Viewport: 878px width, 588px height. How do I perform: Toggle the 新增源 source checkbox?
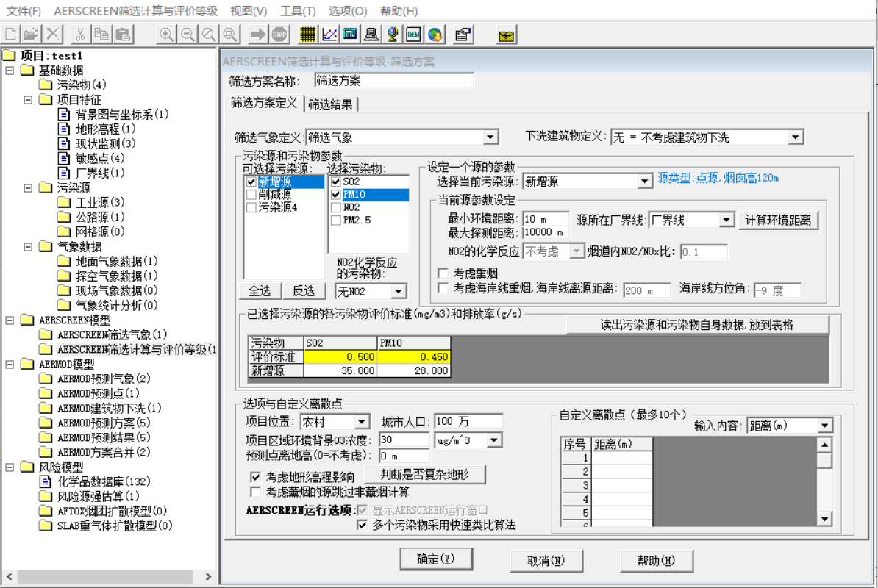251,182
